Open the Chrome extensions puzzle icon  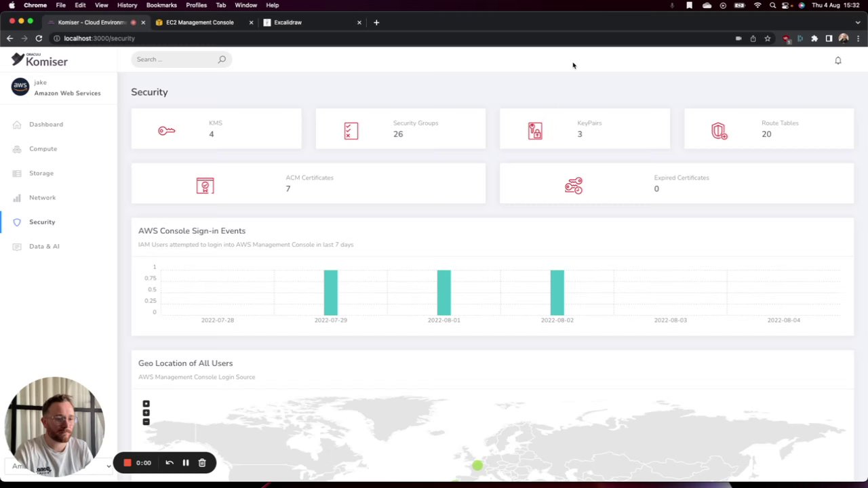click(814, 39)
